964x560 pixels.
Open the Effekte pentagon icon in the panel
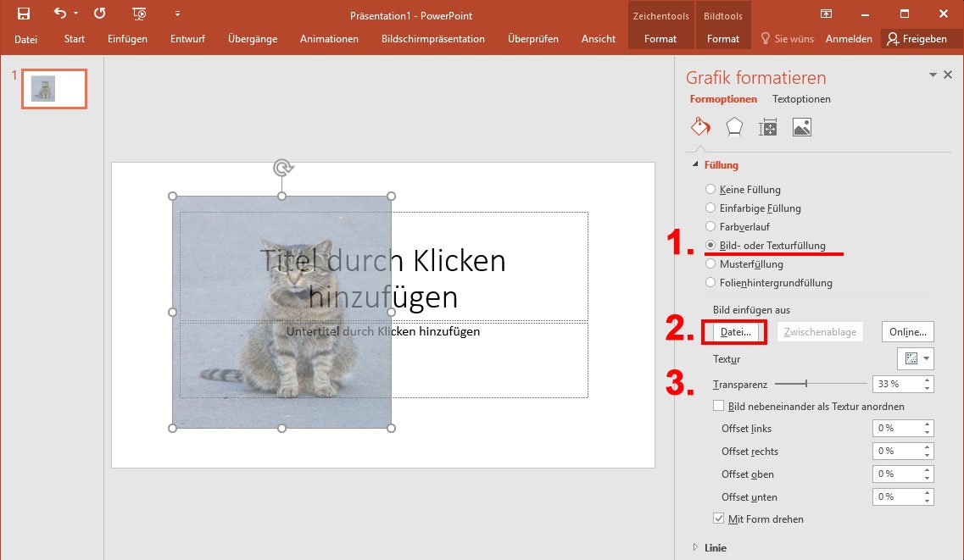pos(734,125)
